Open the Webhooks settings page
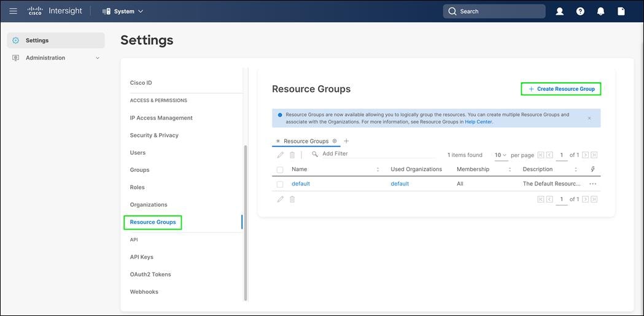This screenshot has width=644, height=316. pyautogui.click(x=144, y=292)
